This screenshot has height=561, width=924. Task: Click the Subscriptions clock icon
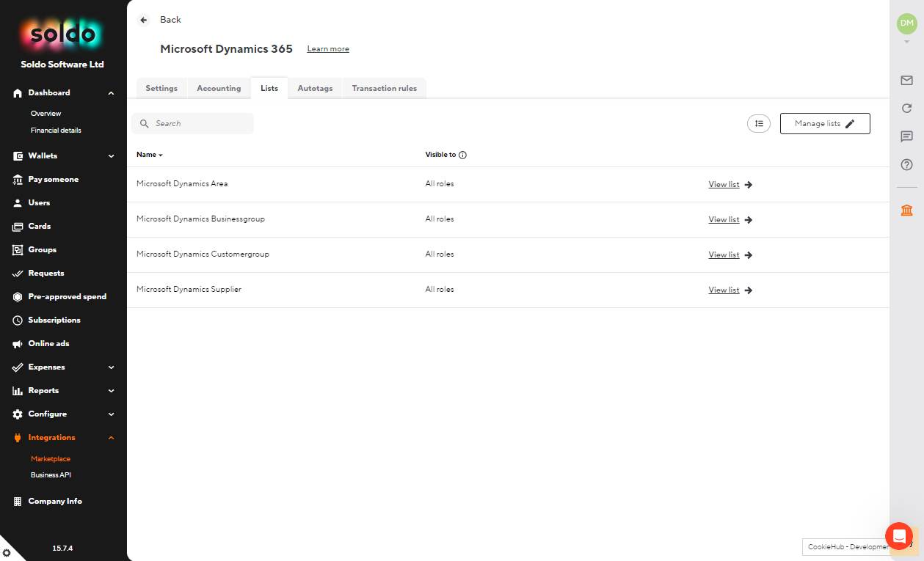18,320
